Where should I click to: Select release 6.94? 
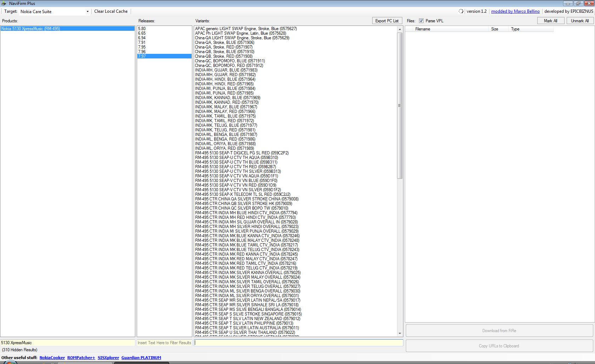point(164,38)
